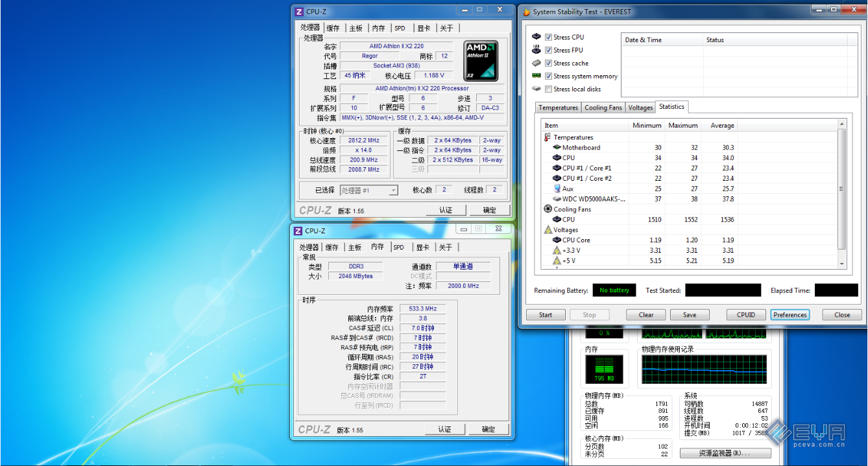This screenshot has height=466, width=868.
Task: Start the stability test
Action: pyautogui.click(x=546, y=315)
